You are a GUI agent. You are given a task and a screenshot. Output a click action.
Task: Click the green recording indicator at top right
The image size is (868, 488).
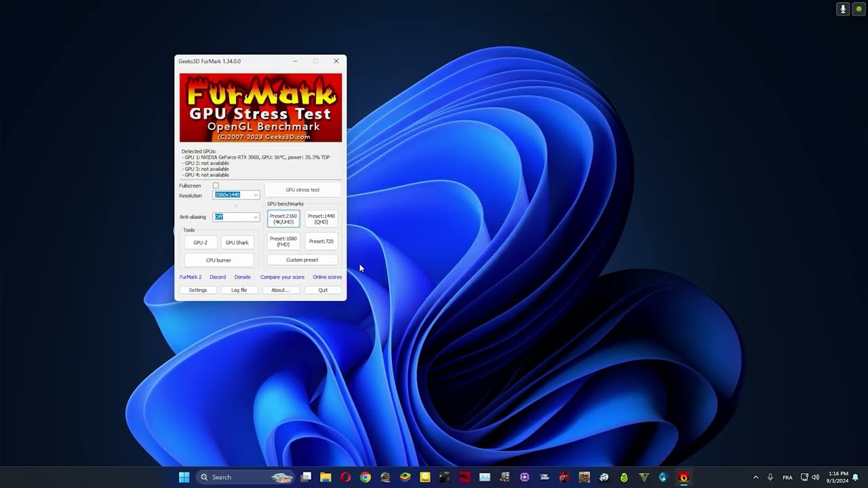tap(858, 9)
